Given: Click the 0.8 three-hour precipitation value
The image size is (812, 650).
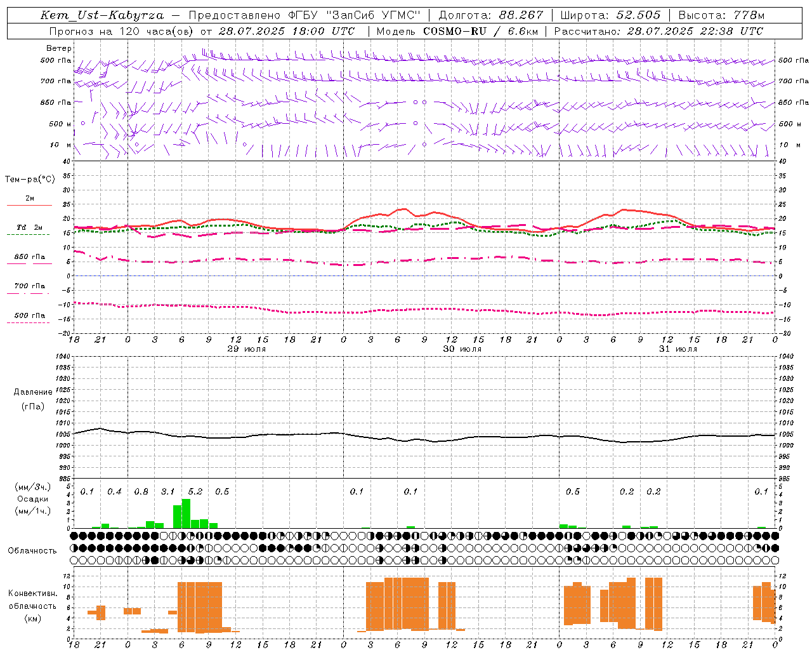Looking at the screenshot, I should (x=141, y=492).
